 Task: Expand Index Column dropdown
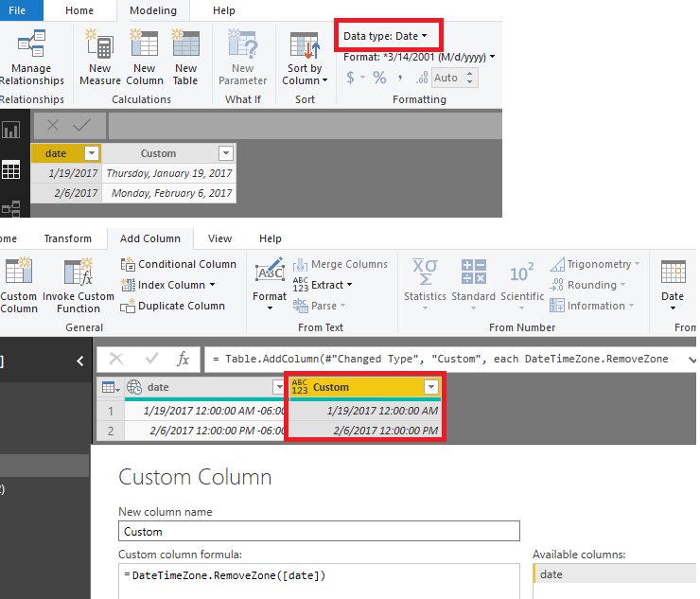point(213,285)
